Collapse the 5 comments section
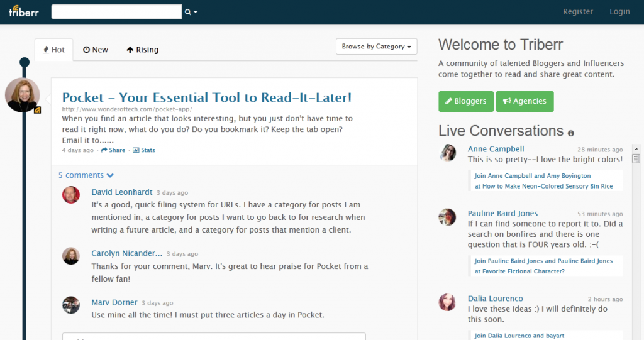 point(86,175)
